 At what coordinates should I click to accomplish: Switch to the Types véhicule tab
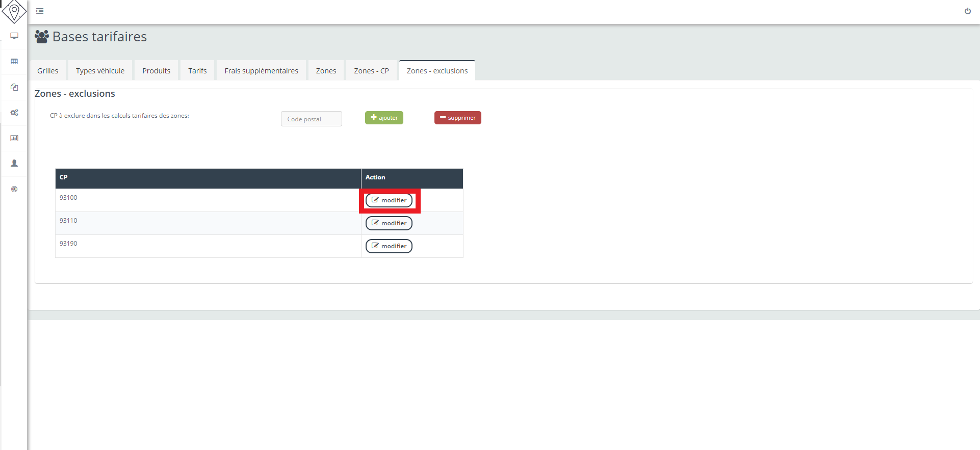tap(100, 71)
